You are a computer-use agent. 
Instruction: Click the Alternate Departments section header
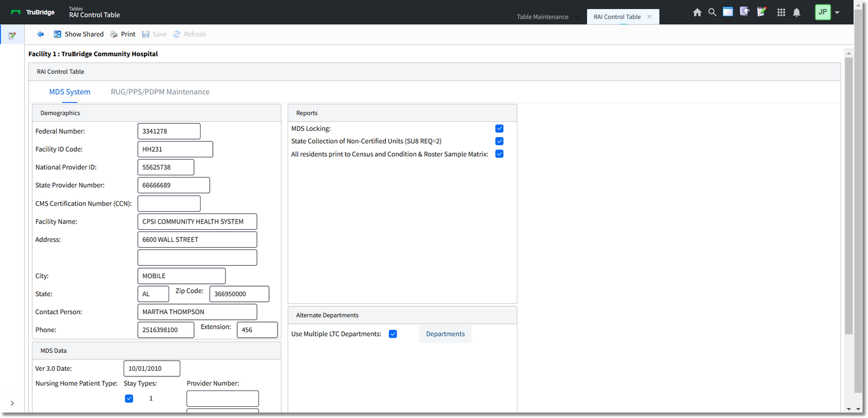[402, 315]
